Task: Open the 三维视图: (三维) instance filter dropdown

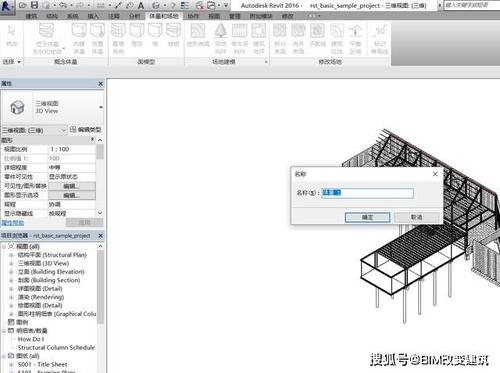Action: point(63,130)
